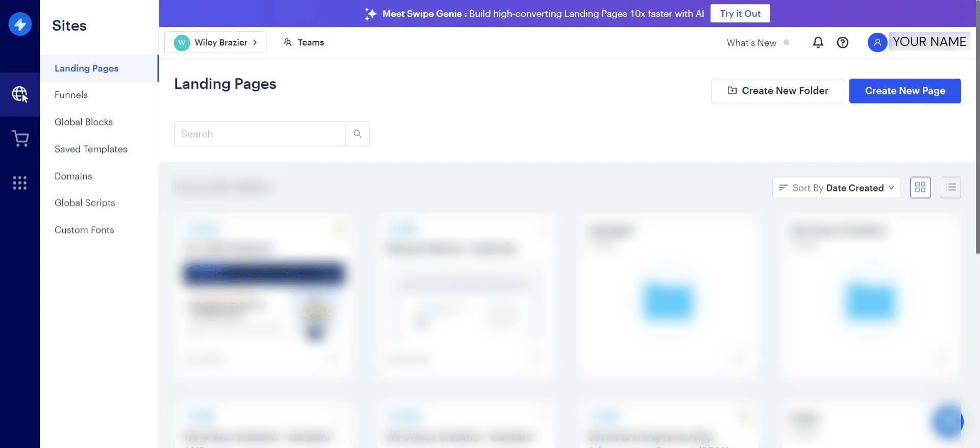The height and width of the screenshot is (448, 980).
Task: Click the search magnifier icon
Action: [358, 134]
